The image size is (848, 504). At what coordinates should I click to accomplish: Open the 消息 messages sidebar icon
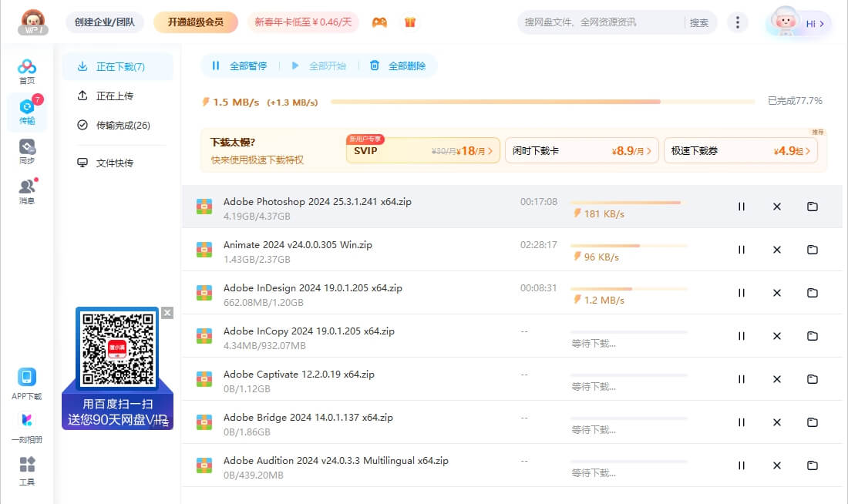tap(27, 191)
